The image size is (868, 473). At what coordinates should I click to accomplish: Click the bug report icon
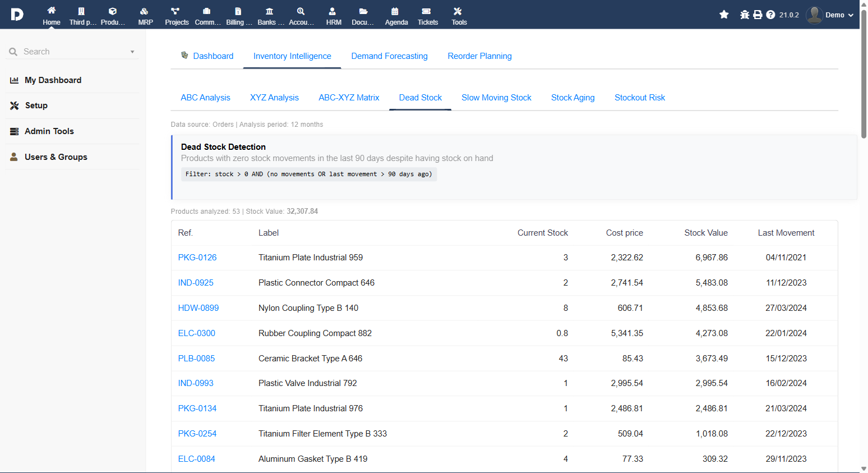tap(745, 15)
